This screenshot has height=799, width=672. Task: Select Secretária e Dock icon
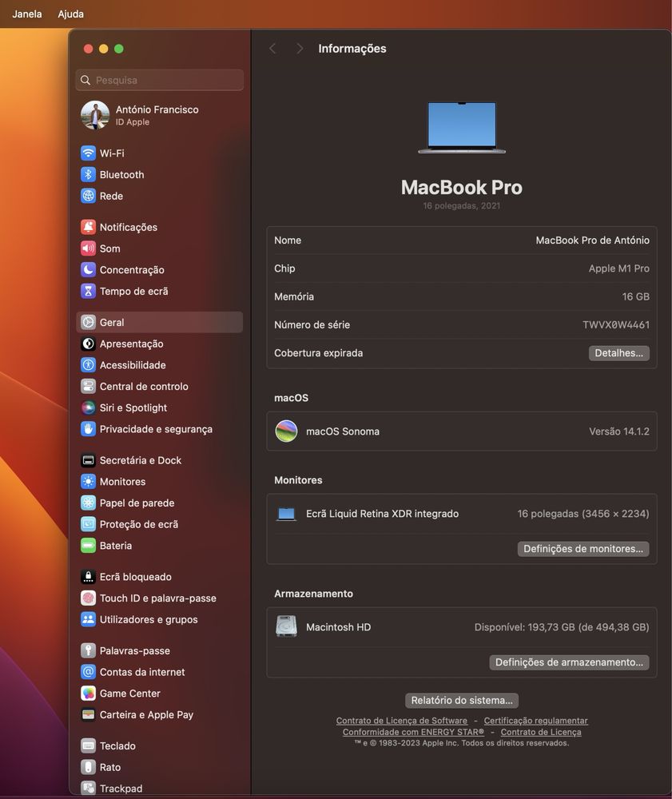[x=88, y=460]
